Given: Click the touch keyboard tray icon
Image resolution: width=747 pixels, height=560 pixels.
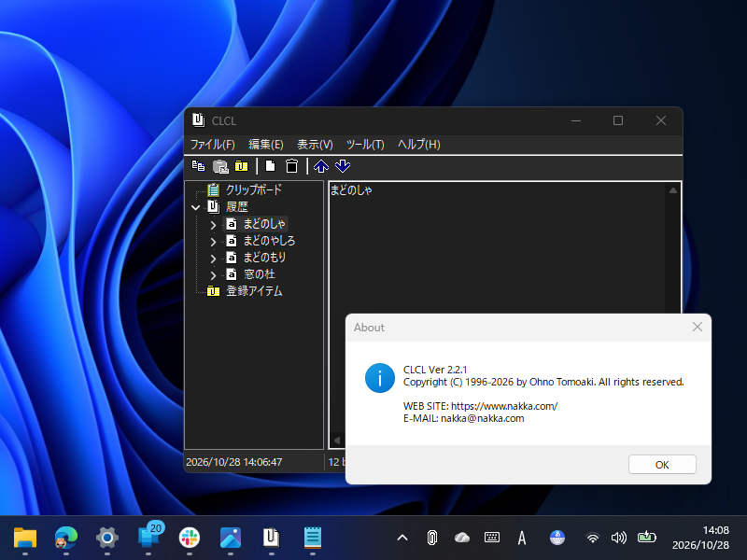Looking at the screenshot, I should coord(492,538).
